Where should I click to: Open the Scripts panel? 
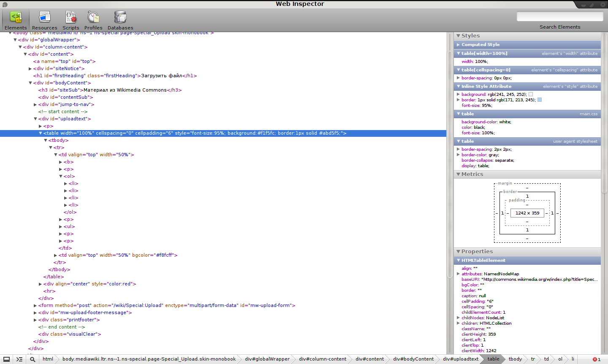click(71, 20)
